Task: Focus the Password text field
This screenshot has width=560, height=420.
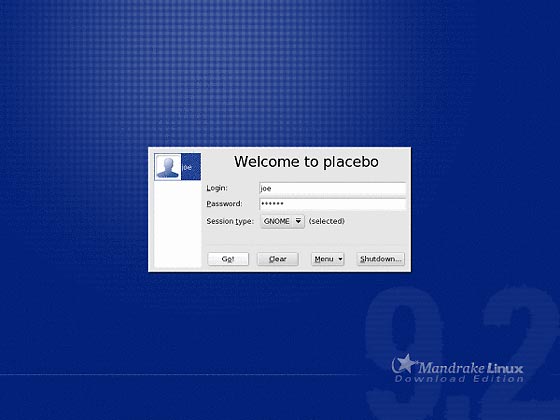Action: (332, 204)
